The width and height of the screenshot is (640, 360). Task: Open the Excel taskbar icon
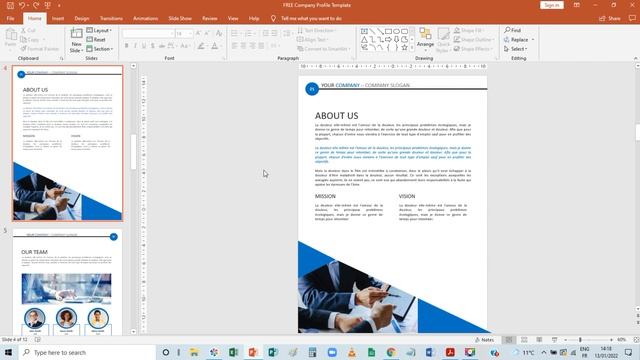pos(233,352)
